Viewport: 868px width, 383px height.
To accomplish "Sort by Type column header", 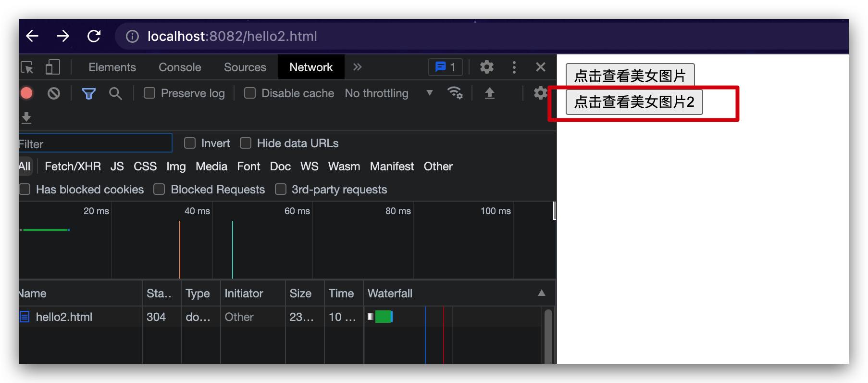I will click(x=200, y=293).
